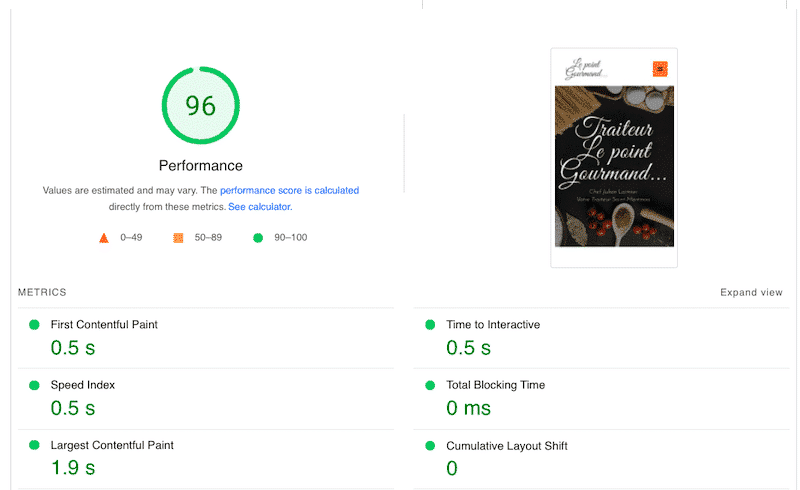Click the red triangle 0–49 legend icon
Screen dimensions: 800x490
[x=103, y=238]
